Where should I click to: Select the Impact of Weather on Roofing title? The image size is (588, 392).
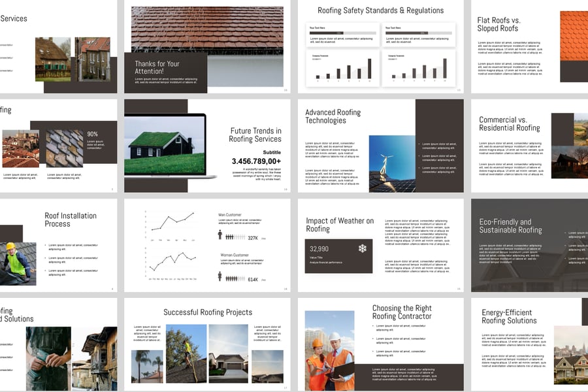pyautogui.click(x=340, y=225)
